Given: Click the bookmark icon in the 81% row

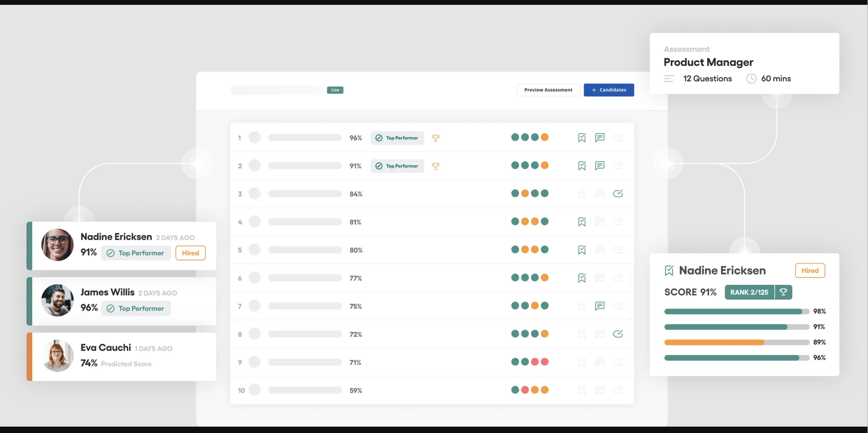Looking at the screenshot, I should click(x=582, y=222).
